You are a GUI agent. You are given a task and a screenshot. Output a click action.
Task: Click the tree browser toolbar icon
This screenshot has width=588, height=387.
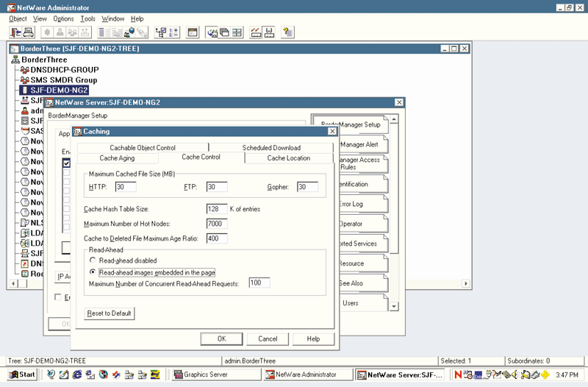click(x=161, y=32)
